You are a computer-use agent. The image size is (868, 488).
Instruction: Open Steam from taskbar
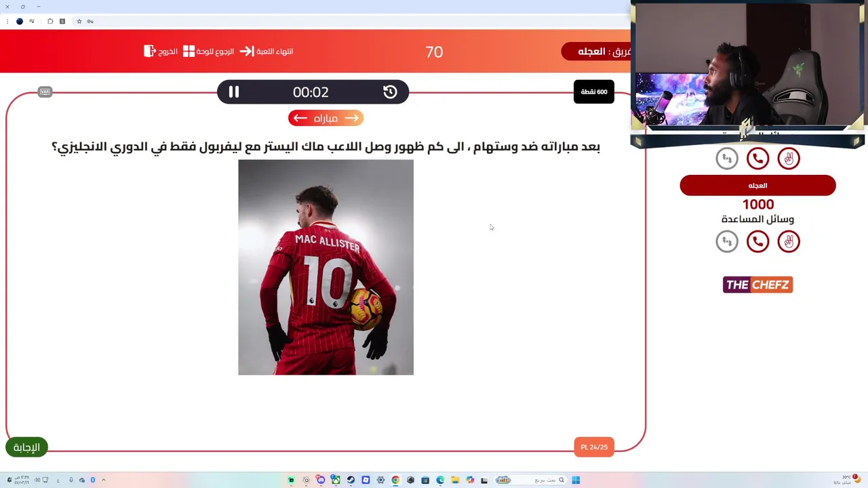(351, 480)
